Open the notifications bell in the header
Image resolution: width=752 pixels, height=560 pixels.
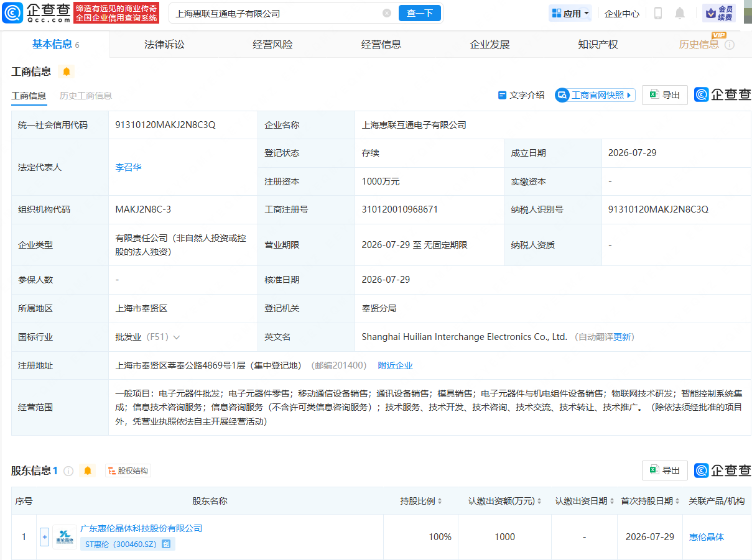tap(680, 13)
